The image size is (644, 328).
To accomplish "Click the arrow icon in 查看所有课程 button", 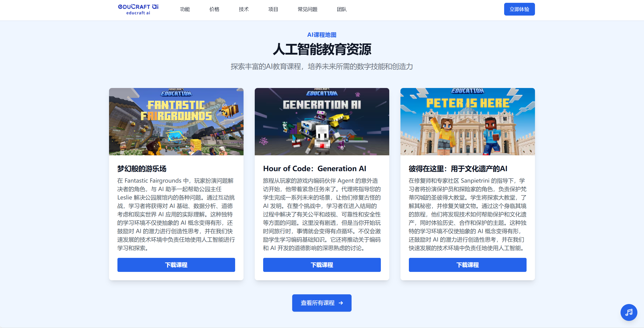I will (341, 303).
